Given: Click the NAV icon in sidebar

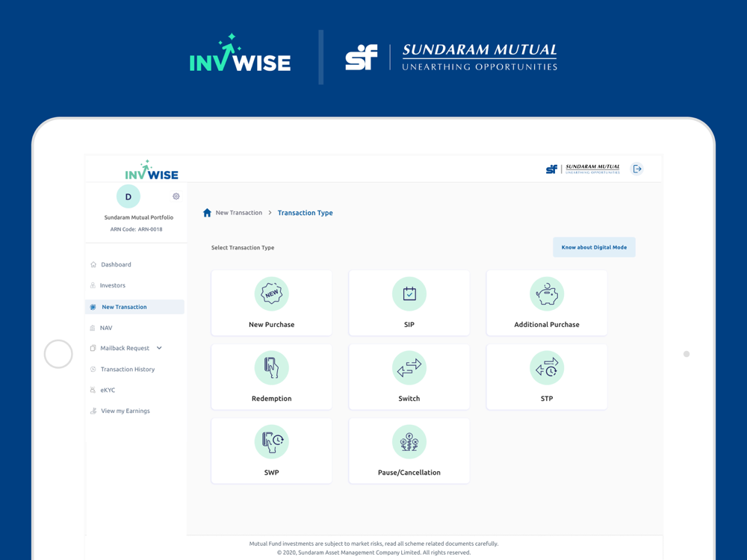Looking at the screenshot, I should 93,328.
